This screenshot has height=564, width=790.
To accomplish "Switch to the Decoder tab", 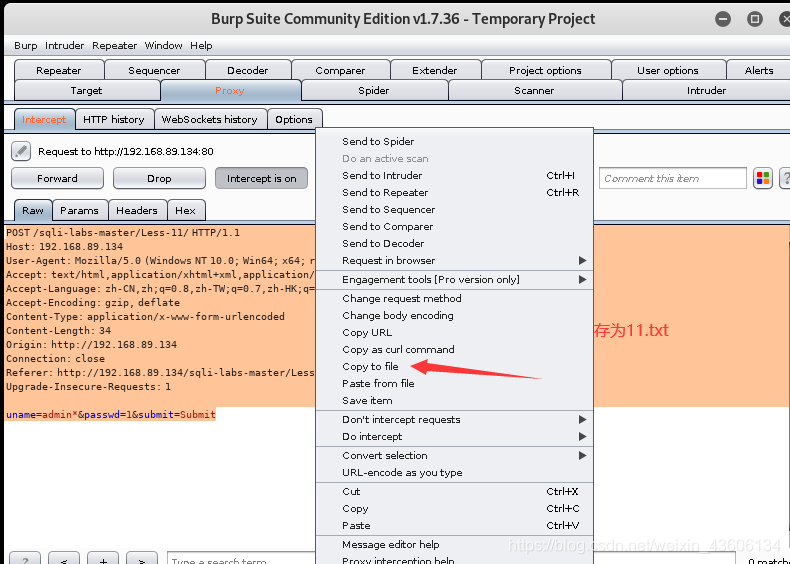I will click(248, 71).
